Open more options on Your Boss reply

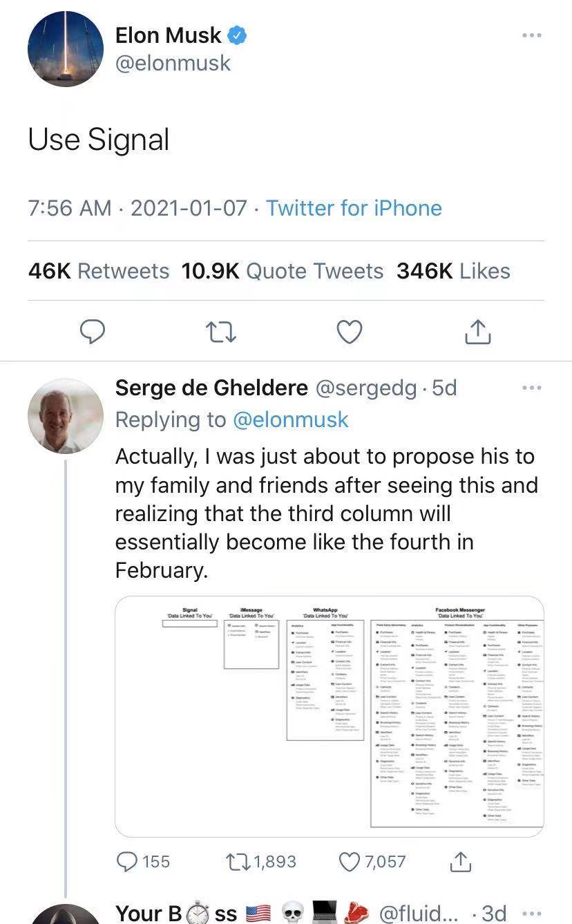pyautogui.click(x=531, y=912)
